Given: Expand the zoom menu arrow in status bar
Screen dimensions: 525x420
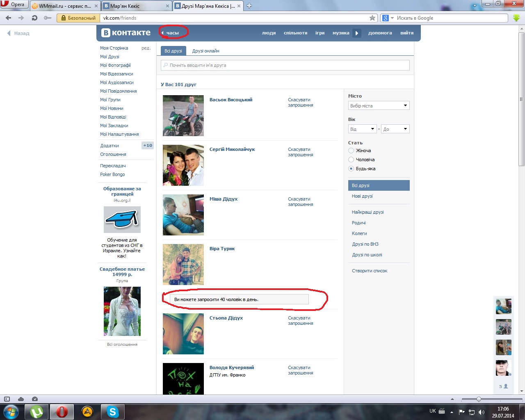Looking at the screenshot, I should pos(452,399).
